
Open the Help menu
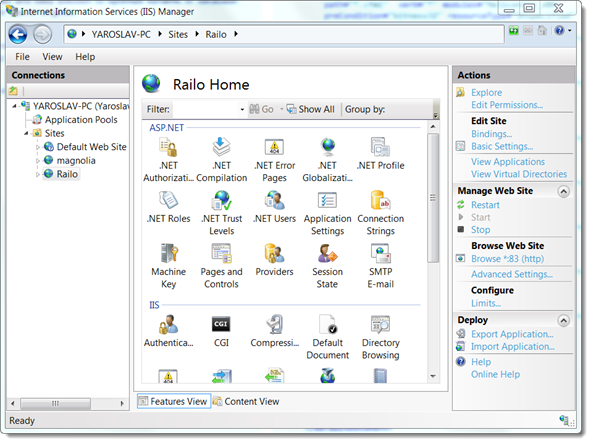coord(85,57)
